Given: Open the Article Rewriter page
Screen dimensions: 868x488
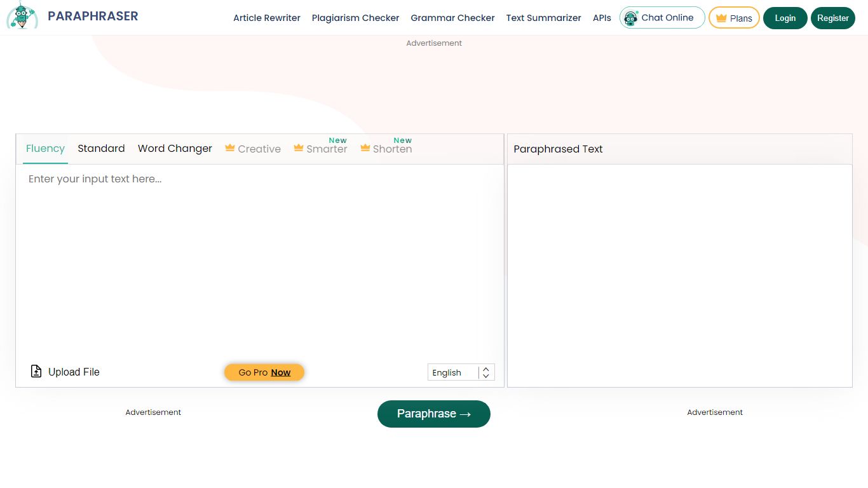Looking at the screenshot, I should [x=266, y=18].
